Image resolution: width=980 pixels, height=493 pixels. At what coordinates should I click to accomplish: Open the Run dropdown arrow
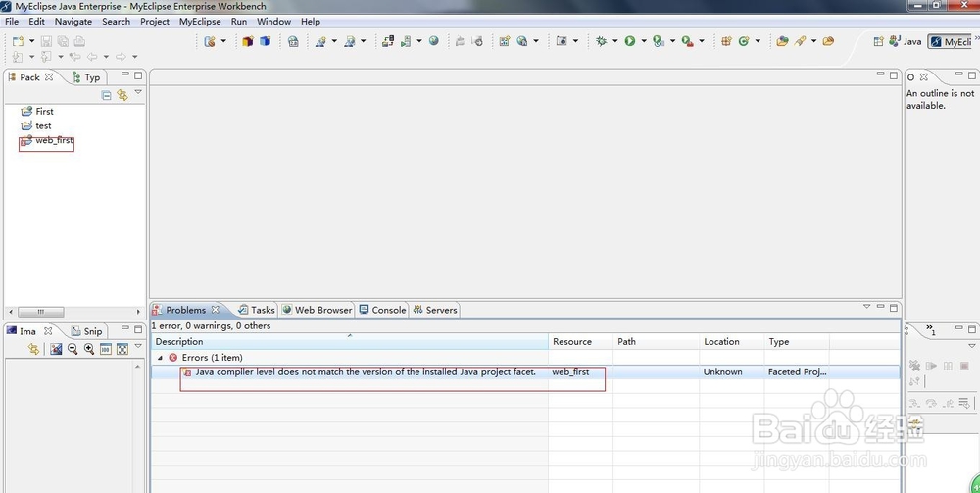[644, 41]
